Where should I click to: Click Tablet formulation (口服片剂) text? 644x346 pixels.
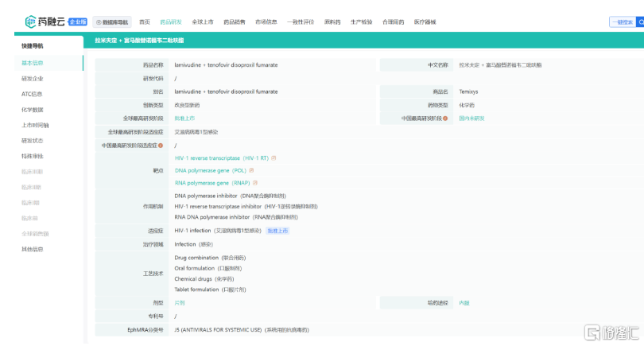point(210,290)
